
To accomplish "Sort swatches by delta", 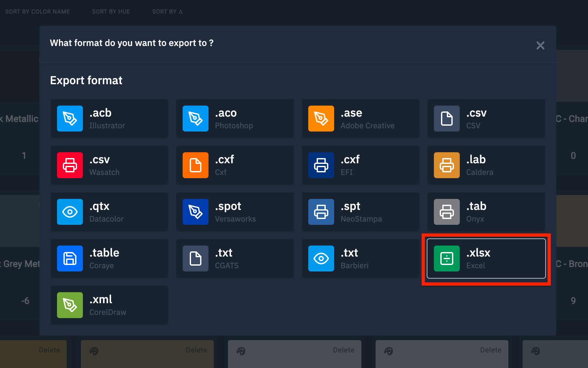I will click(x=167, y=12).
